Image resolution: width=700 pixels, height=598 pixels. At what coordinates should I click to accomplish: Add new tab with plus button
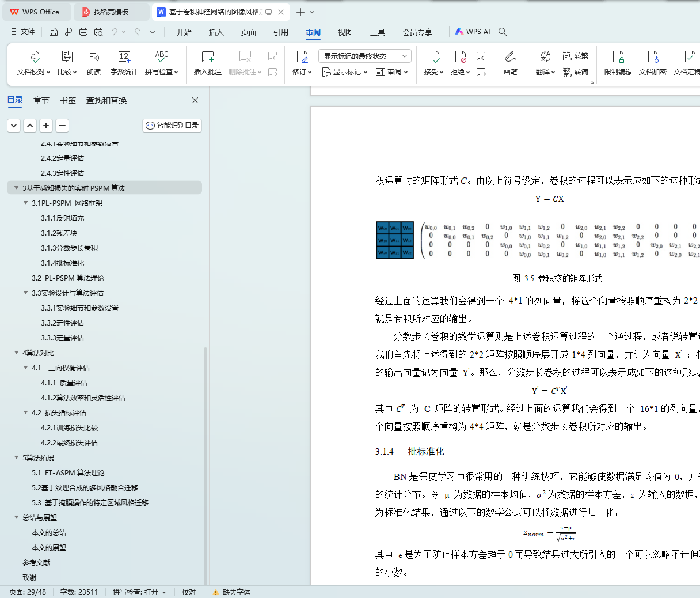pos(300,12)
